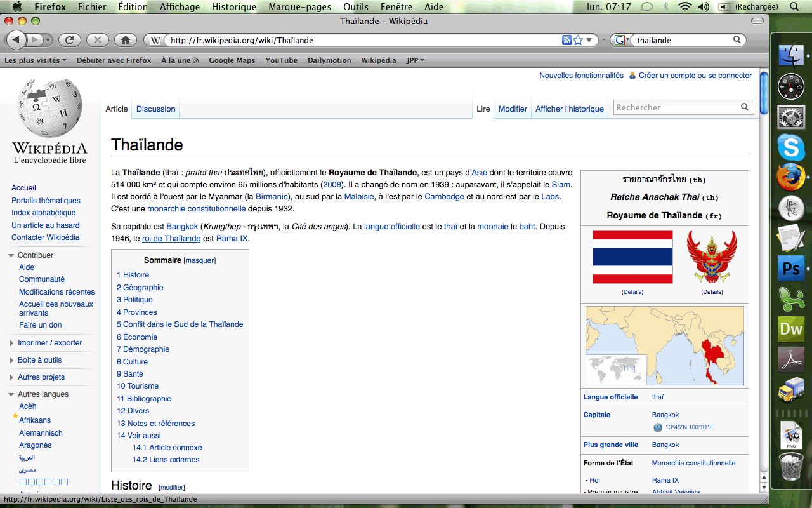The width and height of the screenshot is (812, 508).
Task: Click the Wikipedia W site icon in address bar
Action: 155,40
